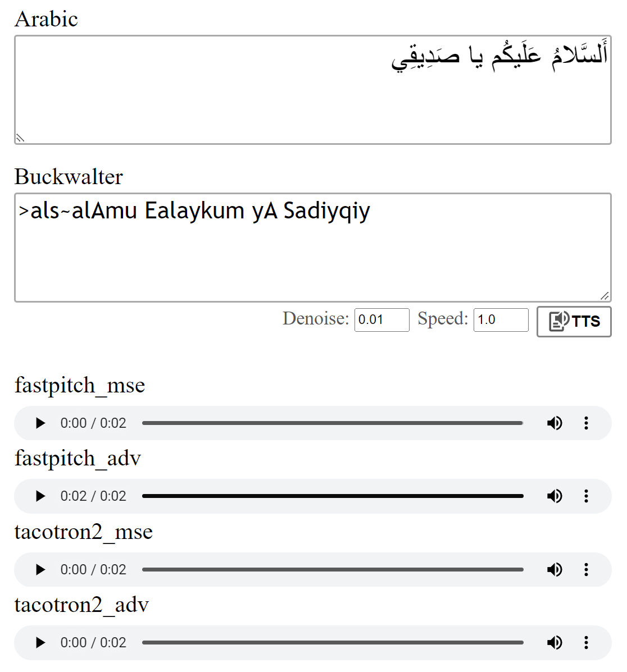Play the fastpitch_mse audio

40,423
